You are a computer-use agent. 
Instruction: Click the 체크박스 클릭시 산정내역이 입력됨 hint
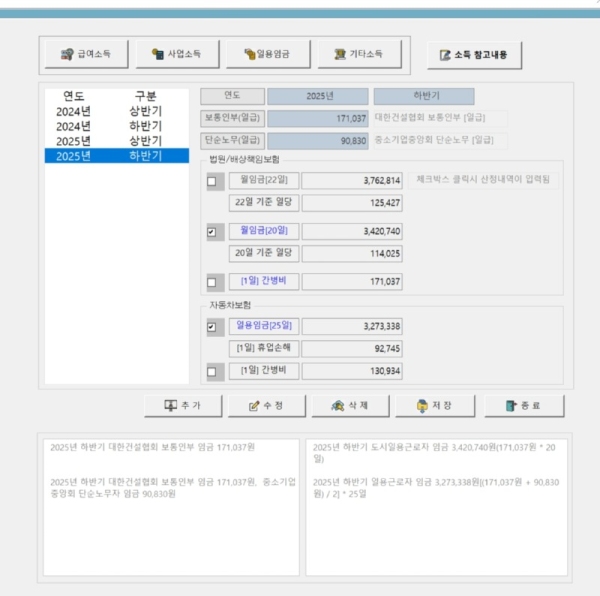[x=483, y=179]
